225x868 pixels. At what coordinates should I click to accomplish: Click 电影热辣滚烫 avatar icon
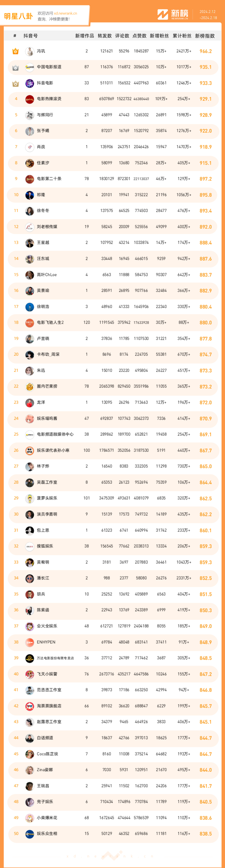(x=30, y=99)
